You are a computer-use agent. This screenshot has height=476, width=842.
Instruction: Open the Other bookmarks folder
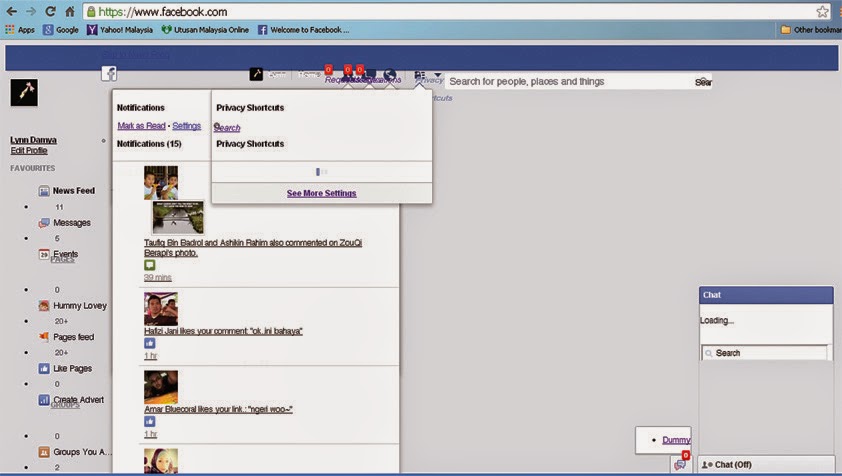811,30
